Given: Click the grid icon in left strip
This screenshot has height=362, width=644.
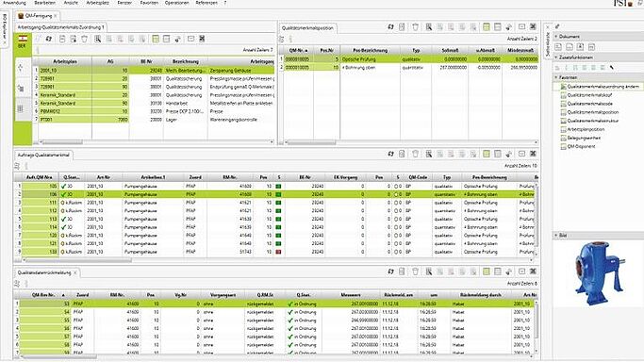Looking at the screenshot, I should pos(20,108).
